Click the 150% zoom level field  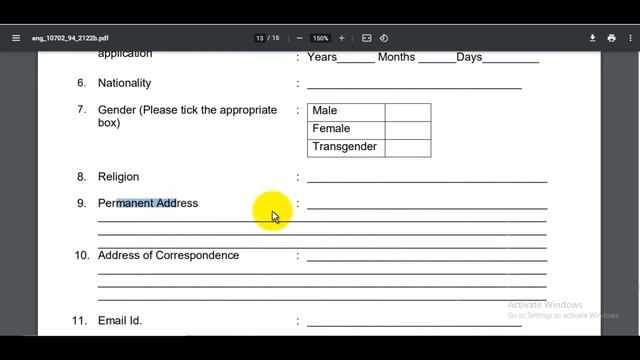(320, 38)
